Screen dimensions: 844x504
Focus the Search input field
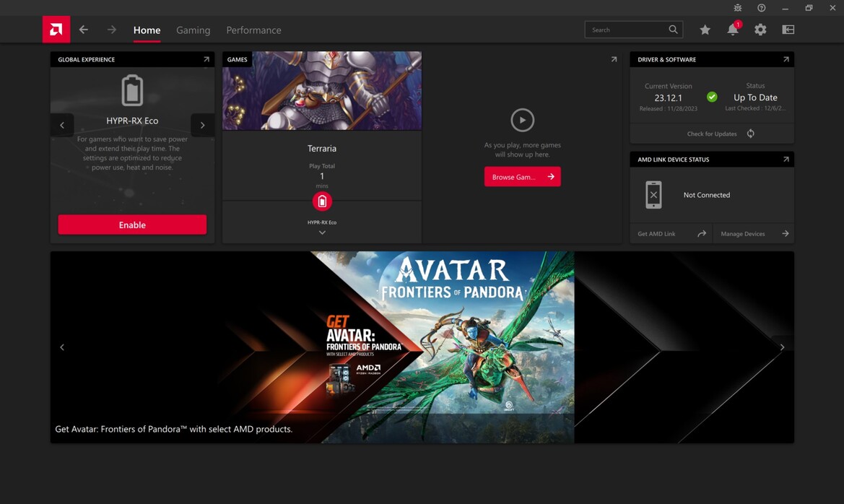pos(633,30)
